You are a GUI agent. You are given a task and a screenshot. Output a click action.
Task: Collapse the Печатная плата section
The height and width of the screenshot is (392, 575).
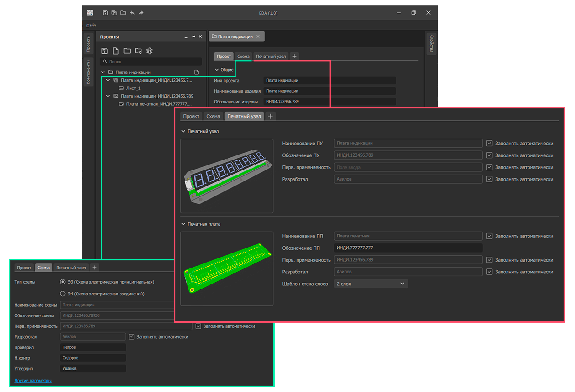tap(183, 224)
